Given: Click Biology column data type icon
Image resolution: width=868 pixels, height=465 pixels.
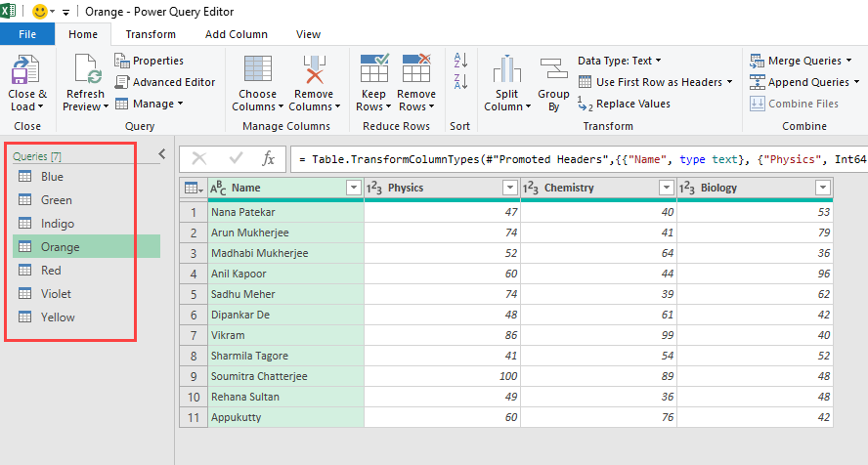Looking at the screenshot, I should 687,188.
